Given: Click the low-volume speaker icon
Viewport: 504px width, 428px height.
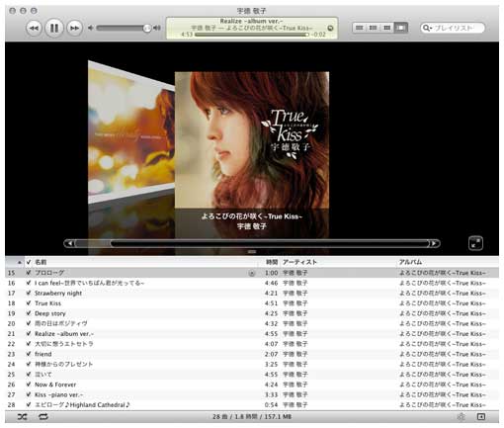Looking at the screenshot, I should point(90,28).
